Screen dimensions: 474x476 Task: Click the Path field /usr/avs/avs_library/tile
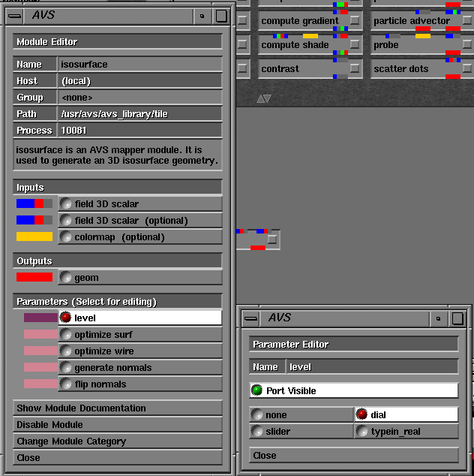(x=139, y=114)
